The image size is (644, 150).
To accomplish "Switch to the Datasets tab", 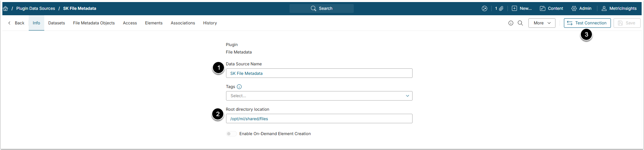I will pos(56,23).
